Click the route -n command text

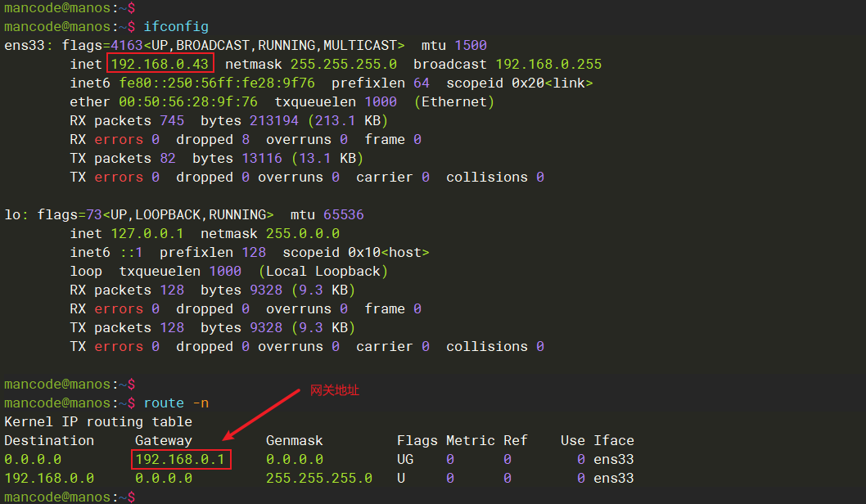175,403
